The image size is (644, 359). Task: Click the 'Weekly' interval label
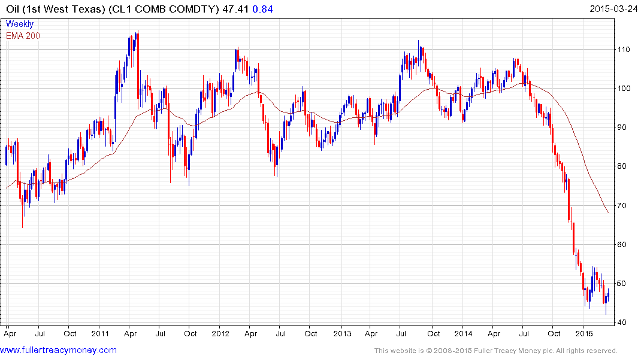(x=19, y=24)
